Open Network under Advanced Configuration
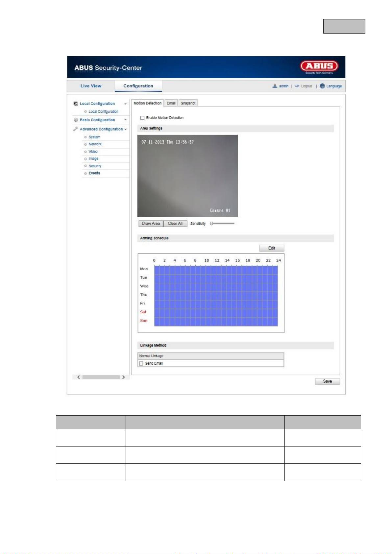 click(95, 144)
